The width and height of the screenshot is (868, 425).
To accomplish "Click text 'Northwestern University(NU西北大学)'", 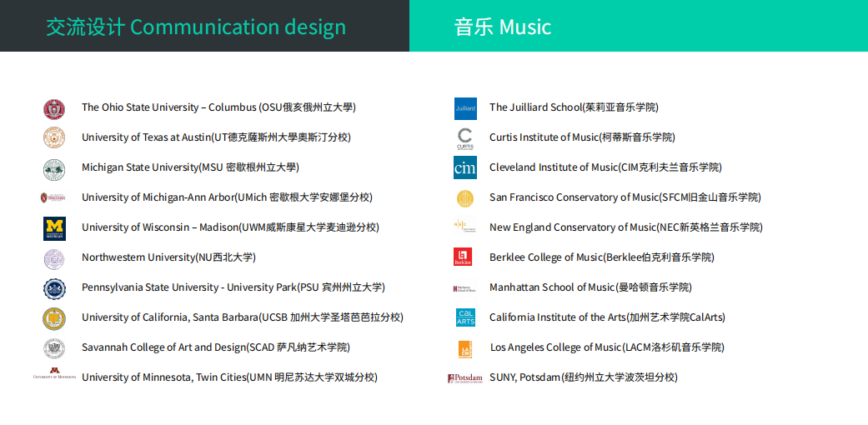I will 168,257.
